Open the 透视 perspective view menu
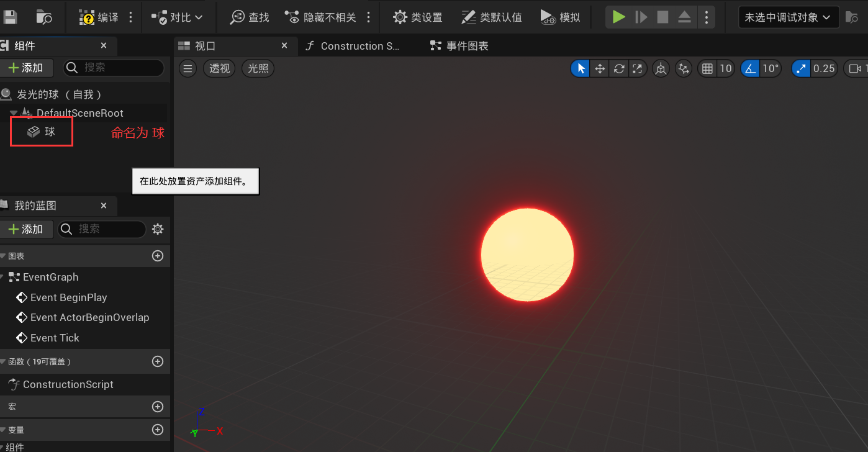The height and width of the screenshot is (452, 868). tap(219, 68)
